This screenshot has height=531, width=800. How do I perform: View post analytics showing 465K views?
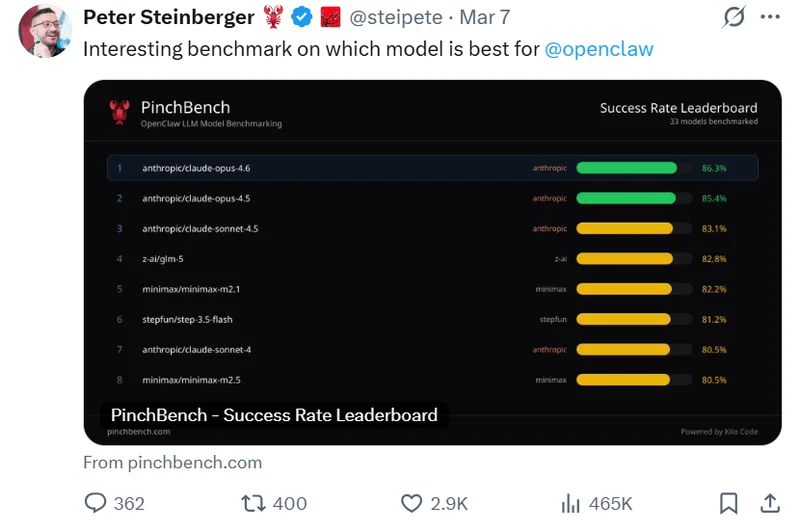click(571, 503)
